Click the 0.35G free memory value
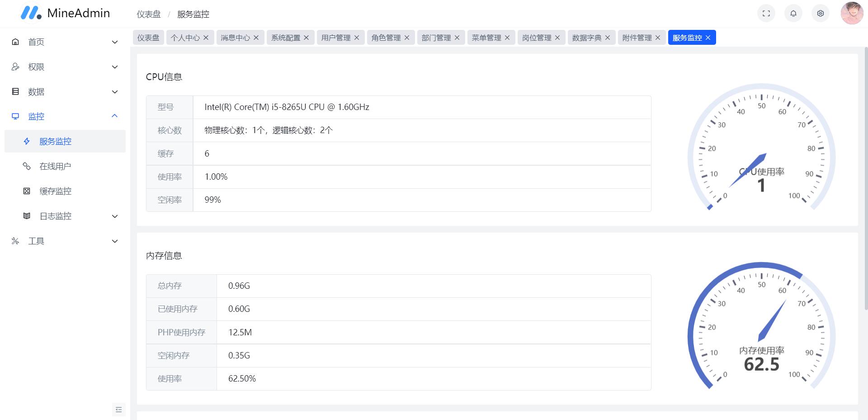 239,356
